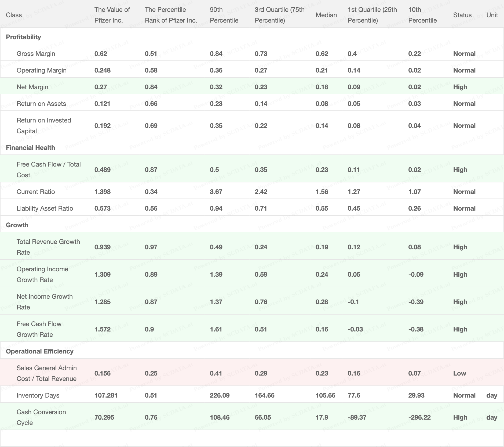
Task: Click the Low status in Sales General Admin row
Action: (x=459, y=373)
